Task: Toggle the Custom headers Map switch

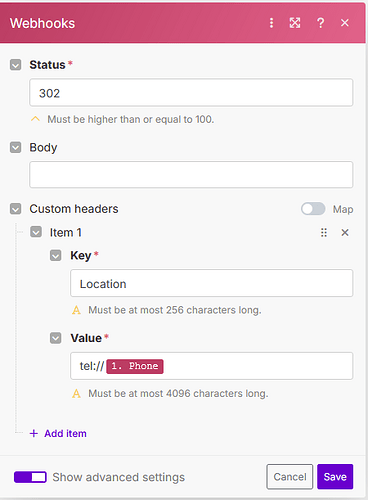Action: [x=313, y=209]
